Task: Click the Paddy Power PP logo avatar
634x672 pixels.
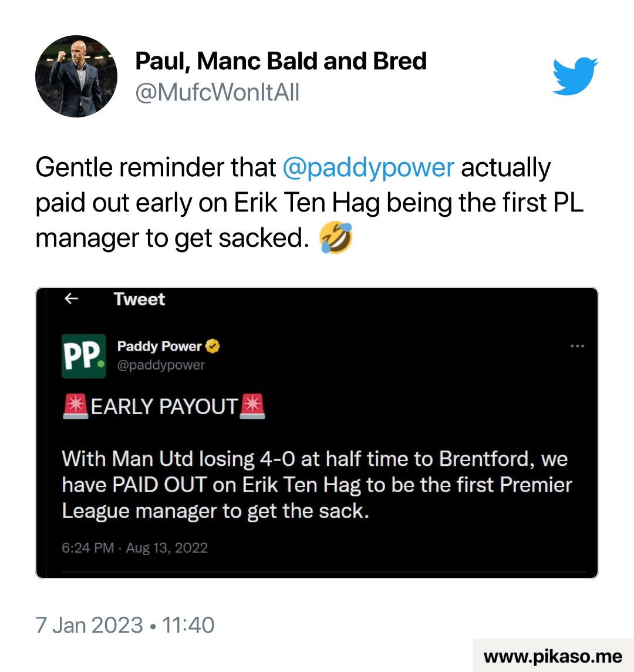Action: pos(84,356)
